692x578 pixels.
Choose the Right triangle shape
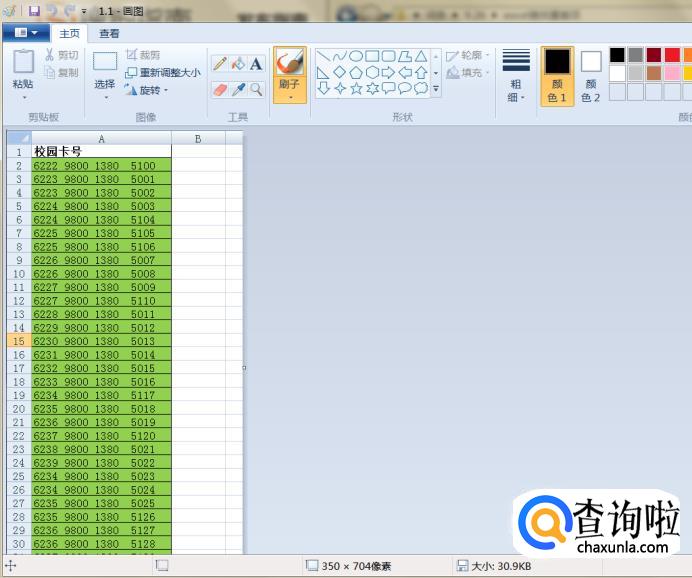pos(323,72)
